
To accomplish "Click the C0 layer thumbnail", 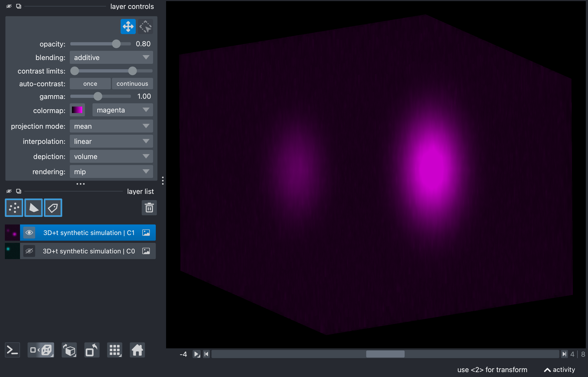I will [12, 251].
